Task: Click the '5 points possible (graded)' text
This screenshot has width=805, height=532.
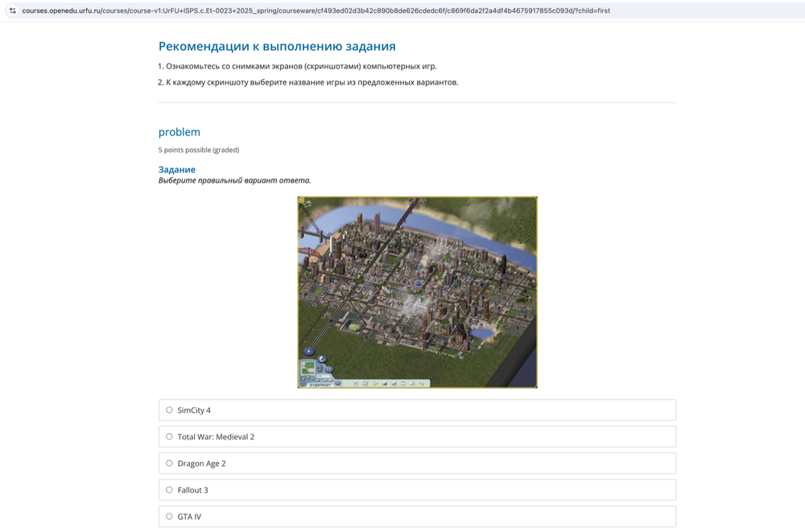Action: pos(199,150)
